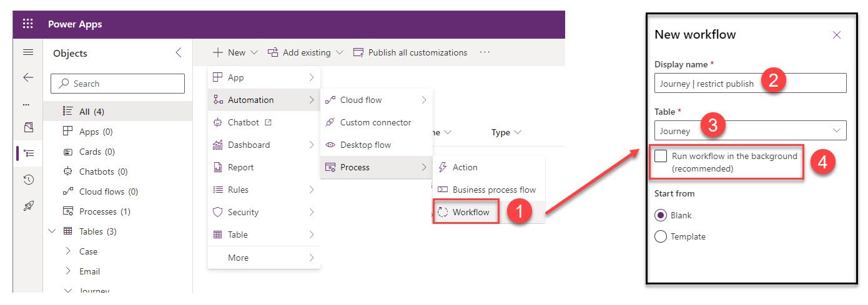Screen dimensions: 868x305
Task: Collapse the Tables (3) tree node
Action: coord(52,231)
